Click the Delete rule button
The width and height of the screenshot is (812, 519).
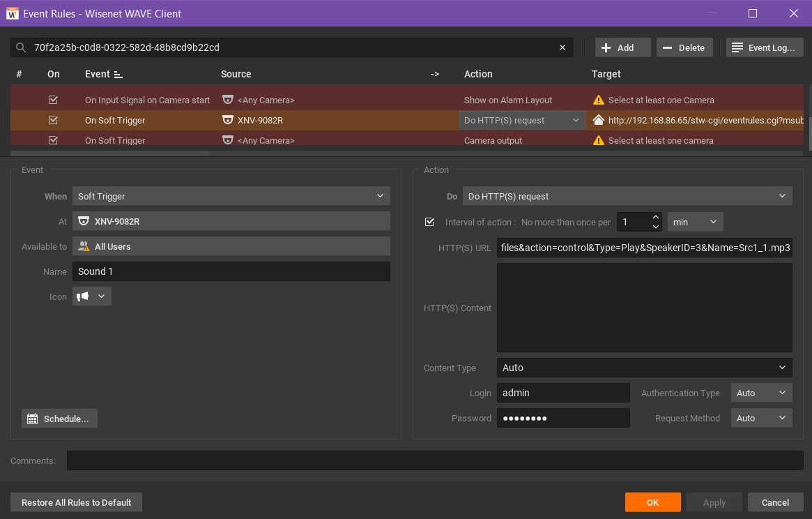(684, 47)
